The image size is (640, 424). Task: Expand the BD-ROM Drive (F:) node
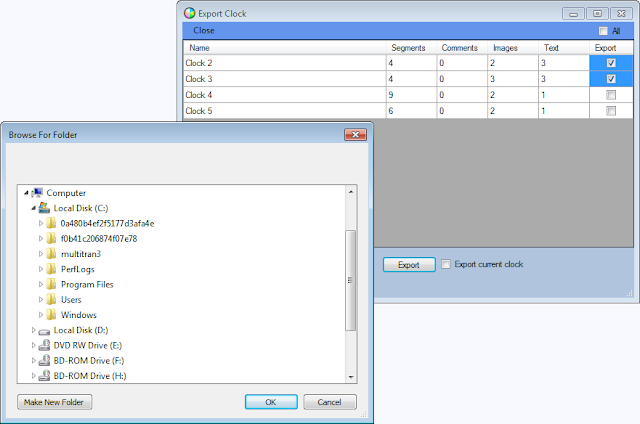33,361
